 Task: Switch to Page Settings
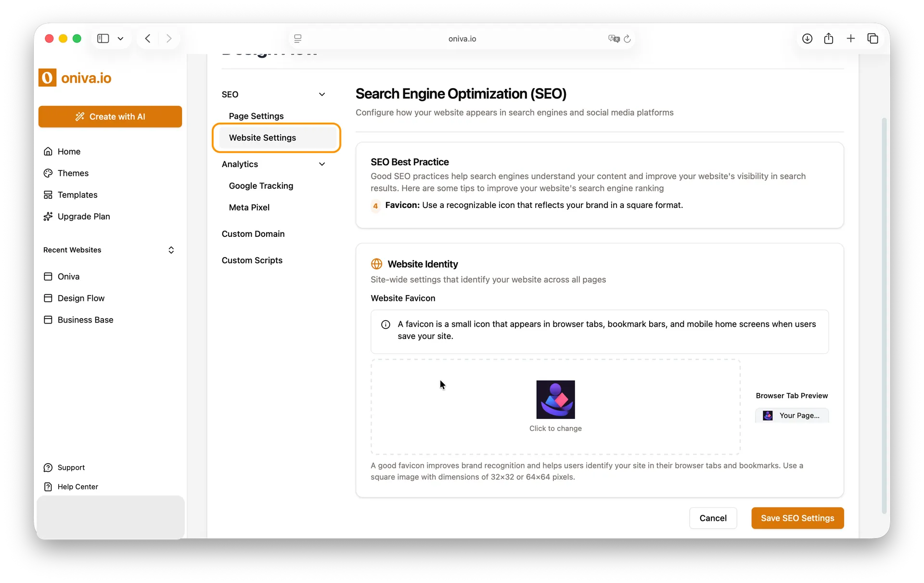(256, 116)
